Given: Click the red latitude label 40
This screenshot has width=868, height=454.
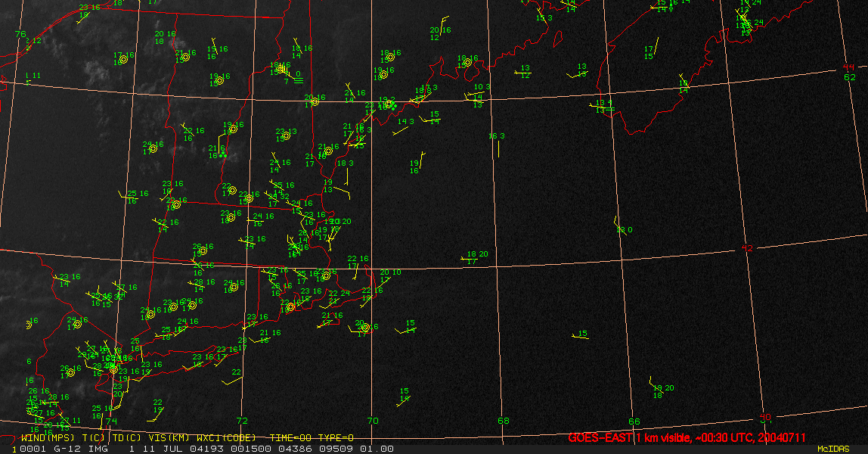Looking at the screenshot, I should click(x=765, y=417).
